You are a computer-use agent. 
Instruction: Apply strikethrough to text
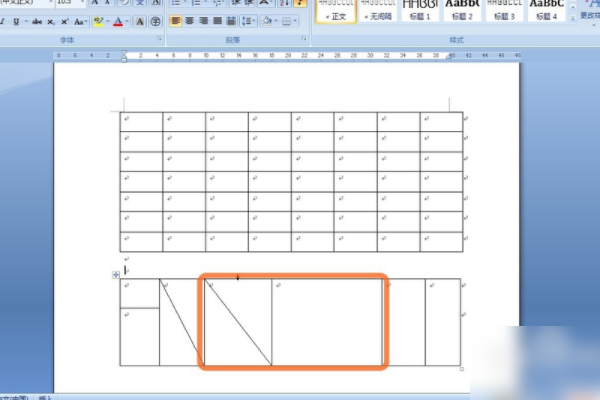pos(37,22)
